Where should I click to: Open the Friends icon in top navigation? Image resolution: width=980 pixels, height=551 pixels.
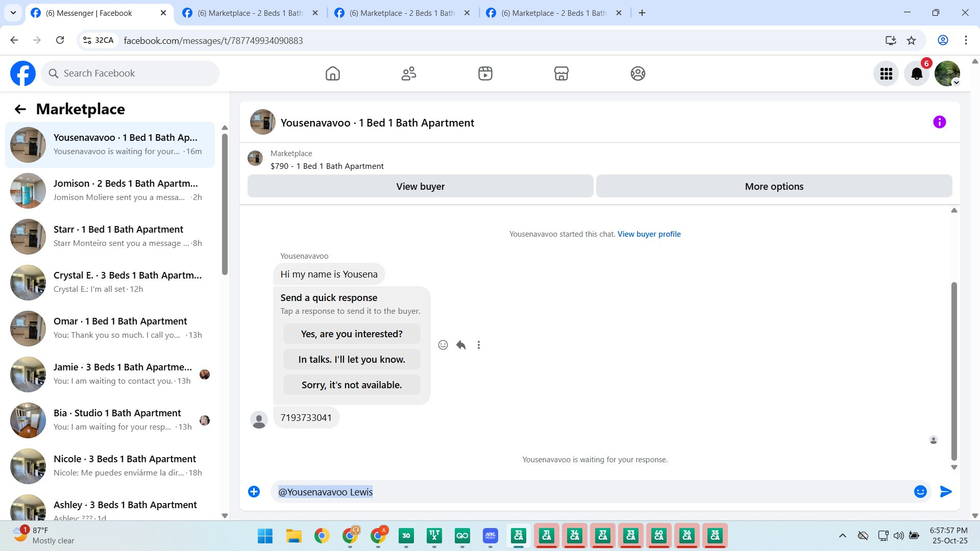pyautogui.click(x=409, y=73)
